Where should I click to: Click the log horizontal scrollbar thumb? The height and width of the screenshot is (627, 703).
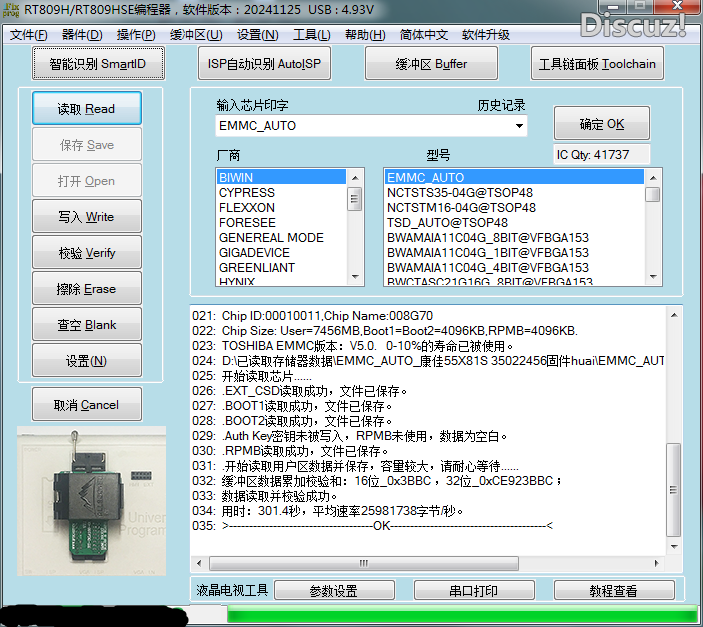pyautogui.click(x=364, y=563)
